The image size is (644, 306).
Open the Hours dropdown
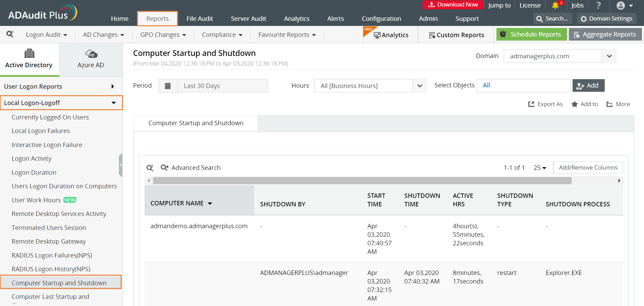[x=420, y=86]
